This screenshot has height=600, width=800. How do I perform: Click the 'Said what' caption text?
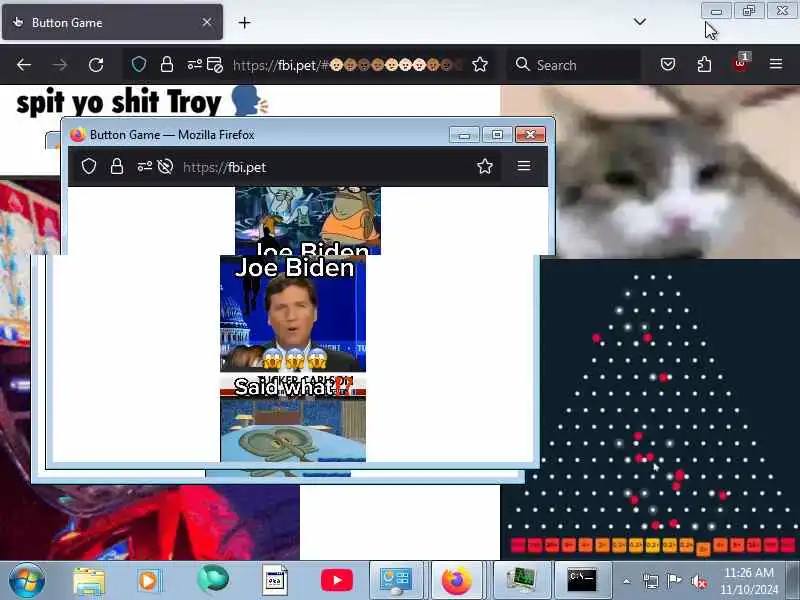pyautogui.click(x=293, y=387)
